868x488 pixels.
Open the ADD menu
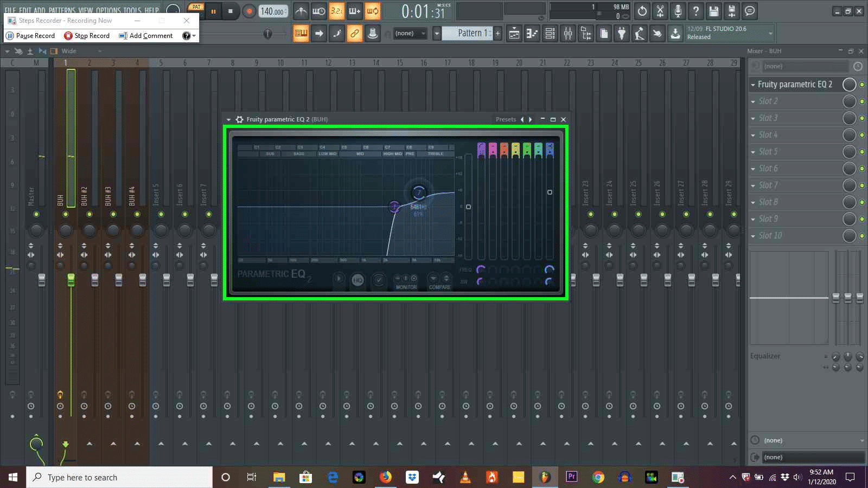coord(40,10)
